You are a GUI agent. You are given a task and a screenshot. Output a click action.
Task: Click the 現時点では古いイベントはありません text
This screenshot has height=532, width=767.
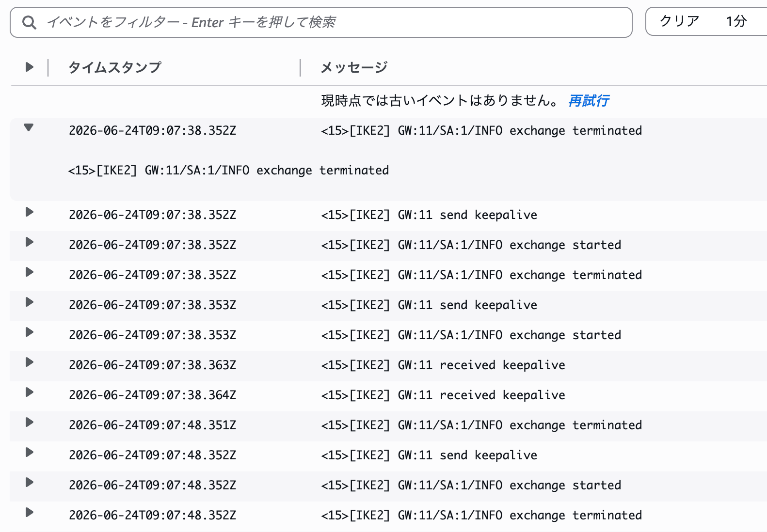click(x=440, y=101)
